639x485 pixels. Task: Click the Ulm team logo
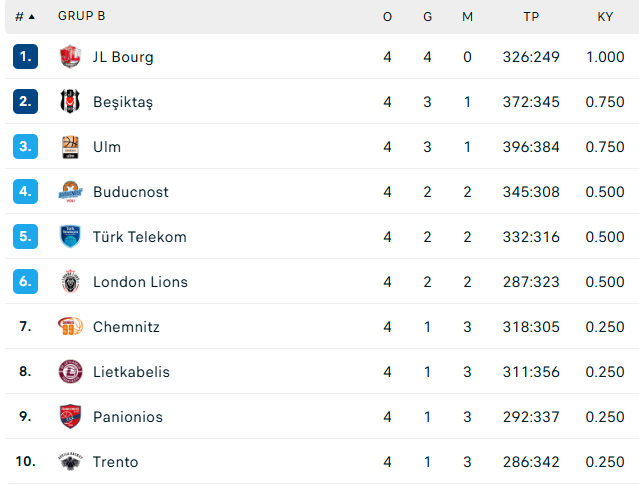[x=70, y=147]
